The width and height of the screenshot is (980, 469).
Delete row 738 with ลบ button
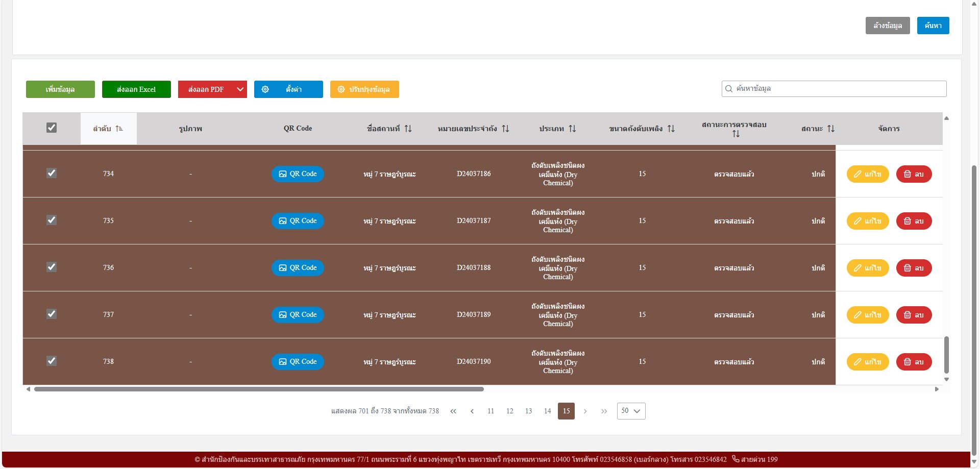pos(914,362)
